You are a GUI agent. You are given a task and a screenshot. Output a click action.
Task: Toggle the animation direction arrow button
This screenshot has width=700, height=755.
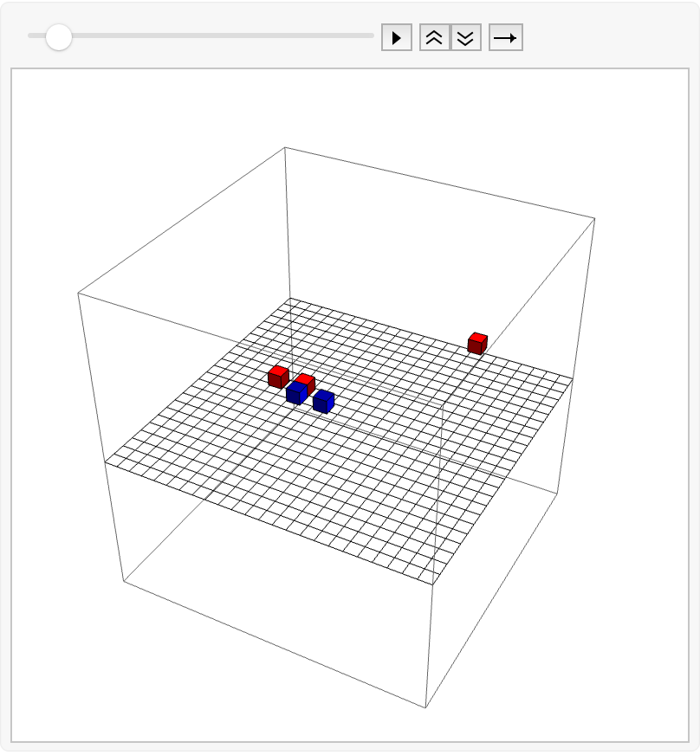point(506,38)
